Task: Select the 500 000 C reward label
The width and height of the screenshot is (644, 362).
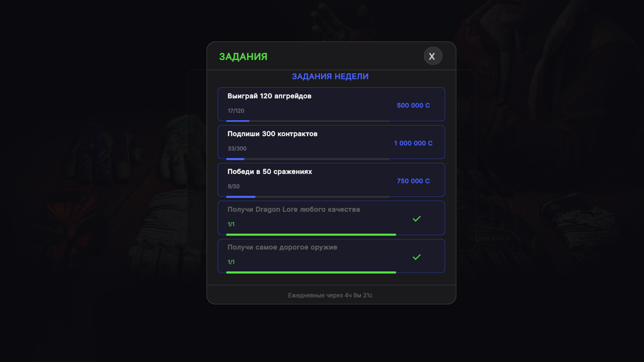Action: coord(413,105)
